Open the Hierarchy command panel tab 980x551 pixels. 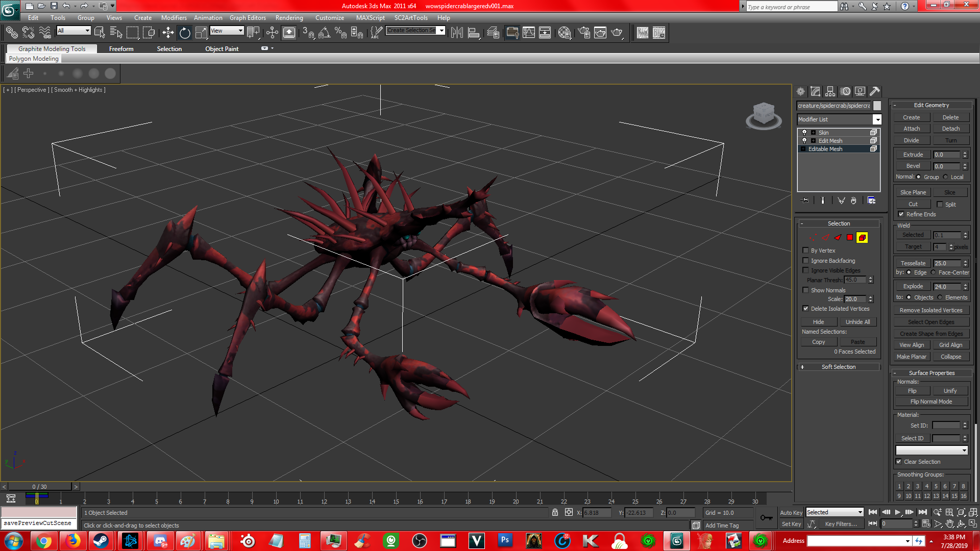830,91
